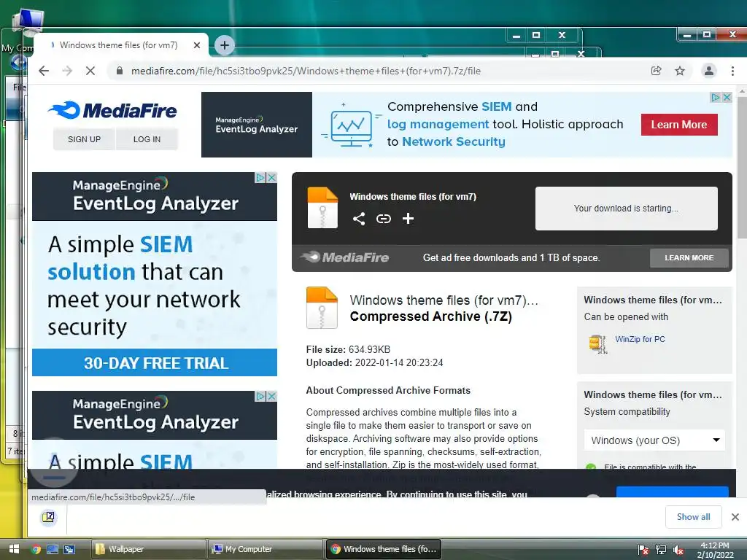Close the Windows theme files tab

pos(197,45)
